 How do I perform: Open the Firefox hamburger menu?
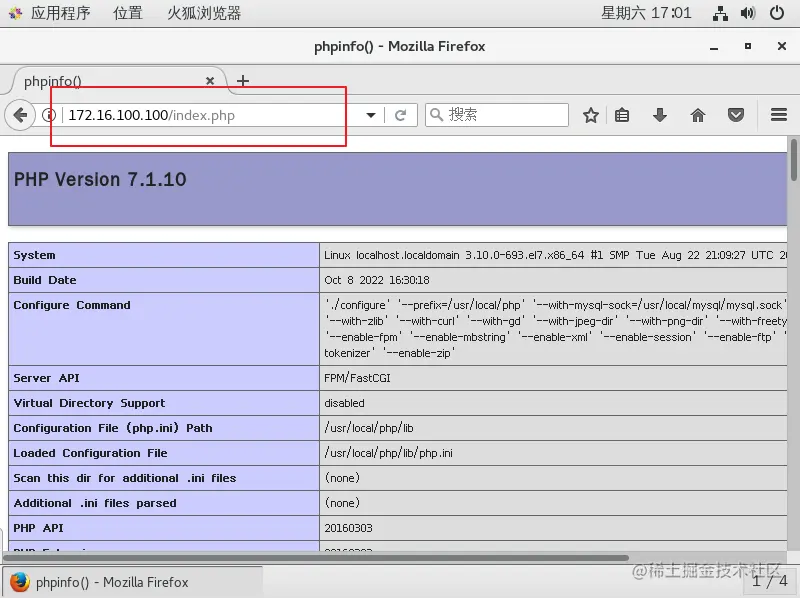tap(779, 115)
